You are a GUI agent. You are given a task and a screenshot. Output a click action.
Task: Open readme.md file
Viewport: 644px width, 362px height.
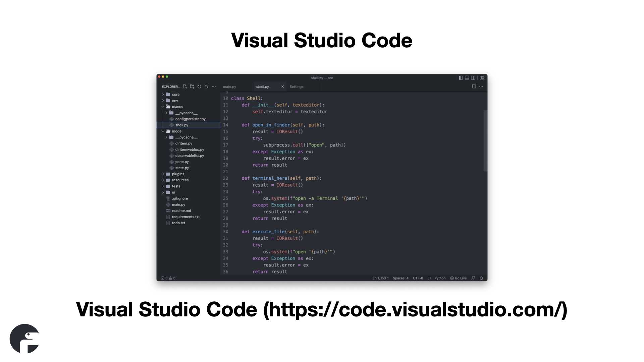(x=188, y=210)
